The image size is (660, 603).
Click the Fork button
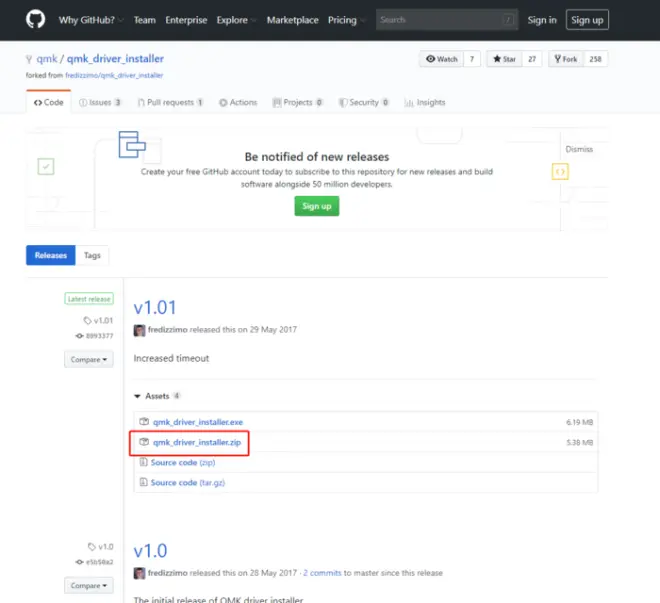(x=566, y=59)
